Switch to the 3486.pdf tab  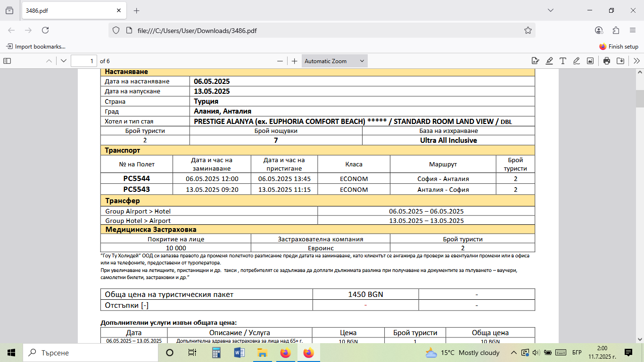pos(66,10)
